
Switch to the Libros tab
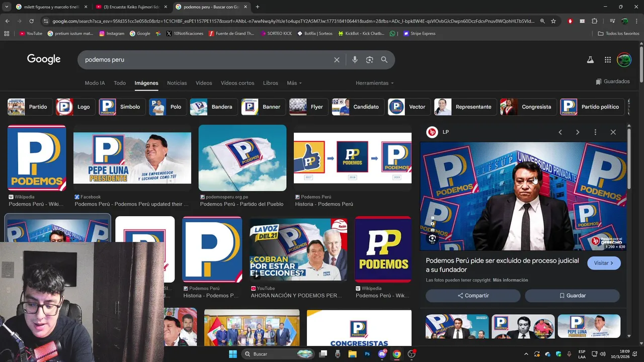(270, 83)
